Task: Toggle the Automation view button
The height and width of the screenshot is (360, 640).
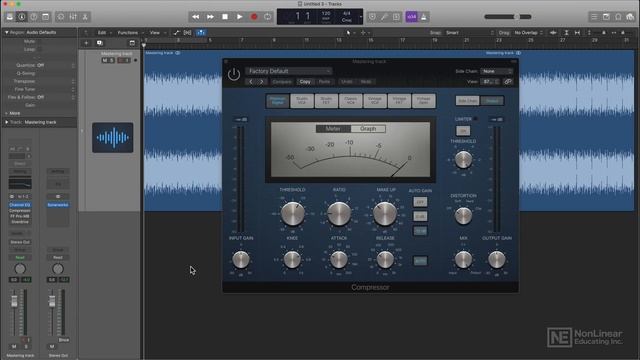Action: pos(176,33)
